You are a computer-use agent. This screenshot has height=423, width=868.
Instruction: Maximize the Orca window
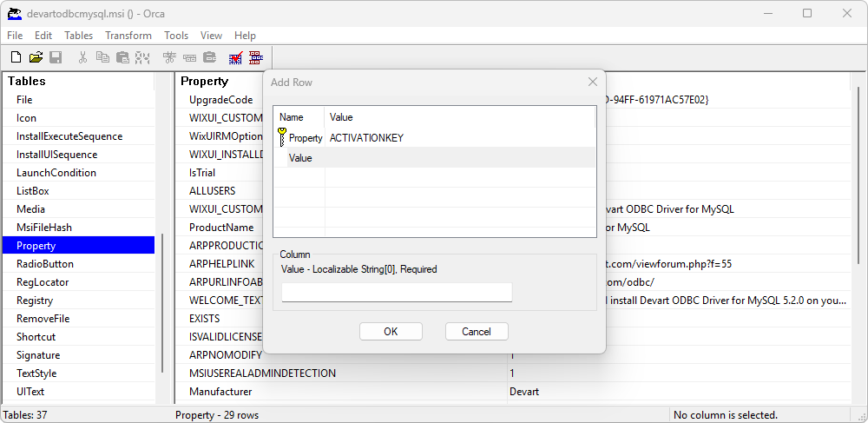(x=807, y=13)
